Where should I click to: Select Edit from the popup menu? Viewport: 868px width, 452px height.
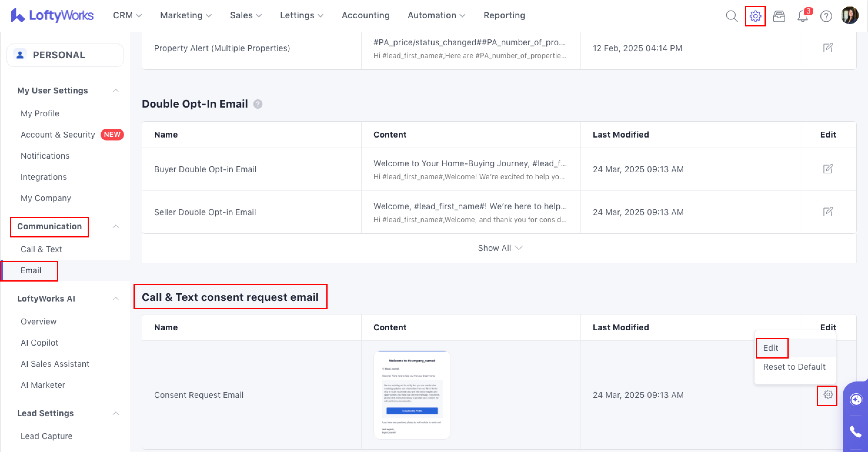coord(771,348)
